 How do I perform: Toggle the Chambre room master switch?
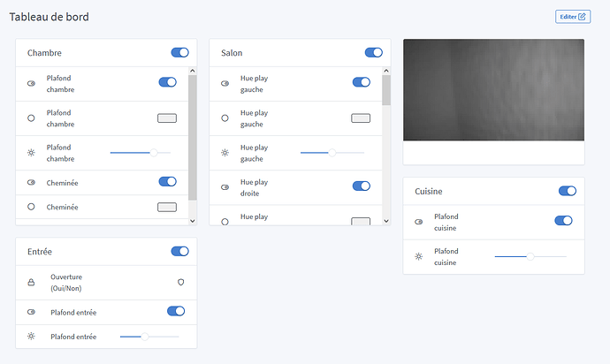click(x=179, y=52)
